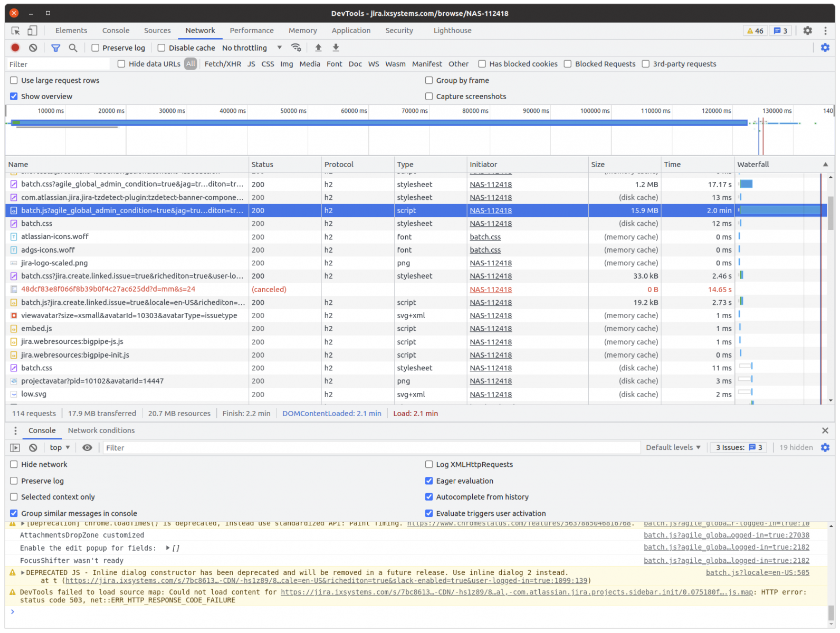This screenshot has width=840, height=633.
Task: Open the 3 Issues button in console
Action: coord(738,447)
